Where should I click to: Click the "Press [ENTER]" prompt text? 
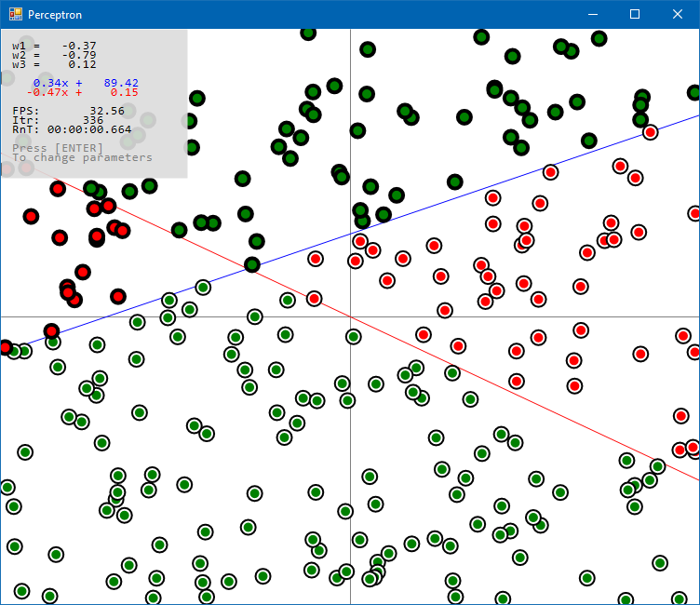click(56, 148)
